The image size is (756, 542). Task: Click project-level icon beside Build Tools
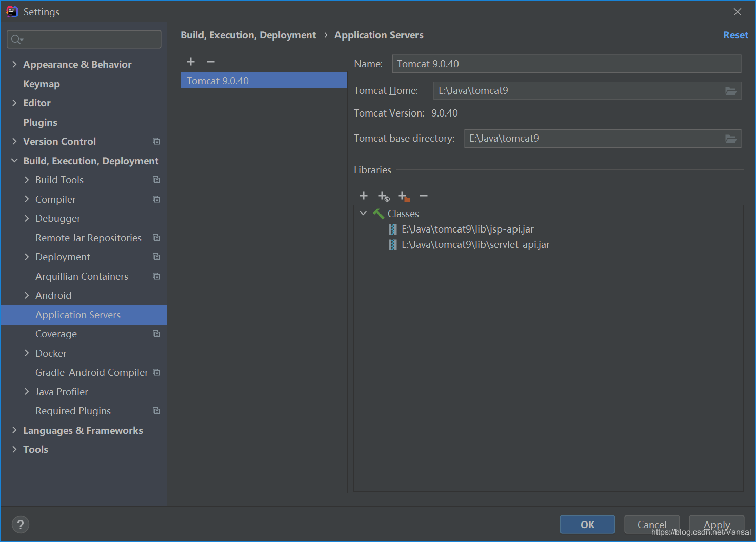pyautogui.click(x=156, y=180)
